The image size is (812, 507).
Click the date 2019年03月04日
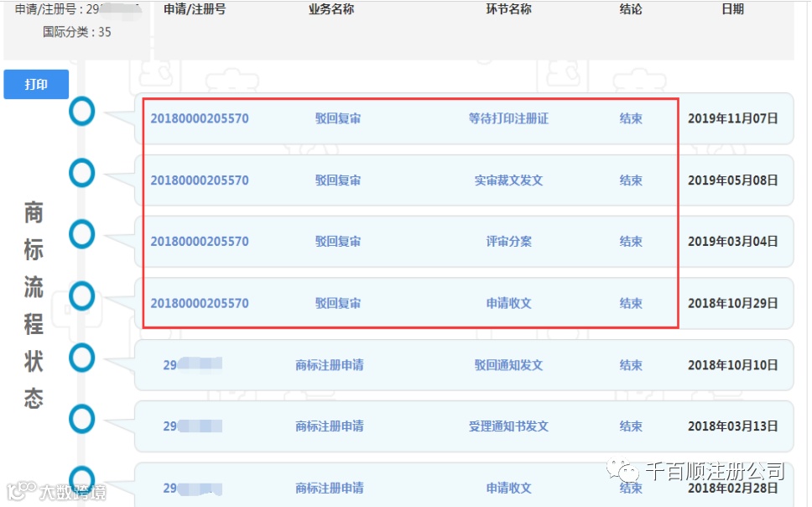point(733,242)
